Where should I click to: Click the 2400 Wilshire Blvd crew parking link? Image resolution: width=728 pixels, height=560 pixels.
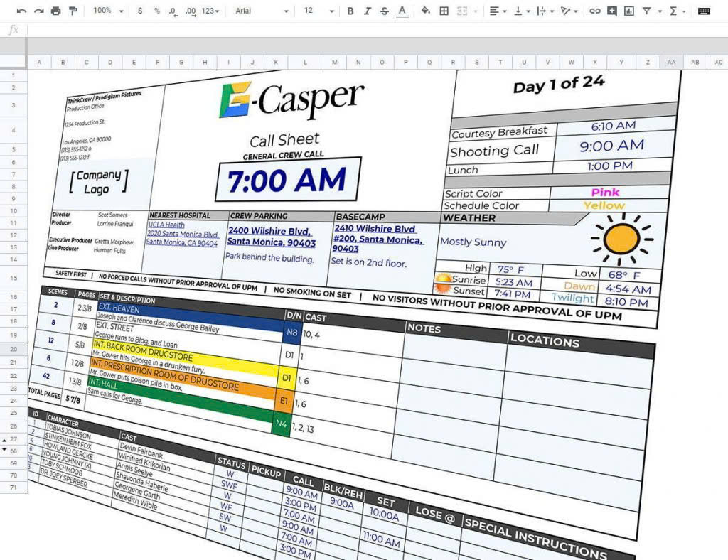(x=269, y=231)
